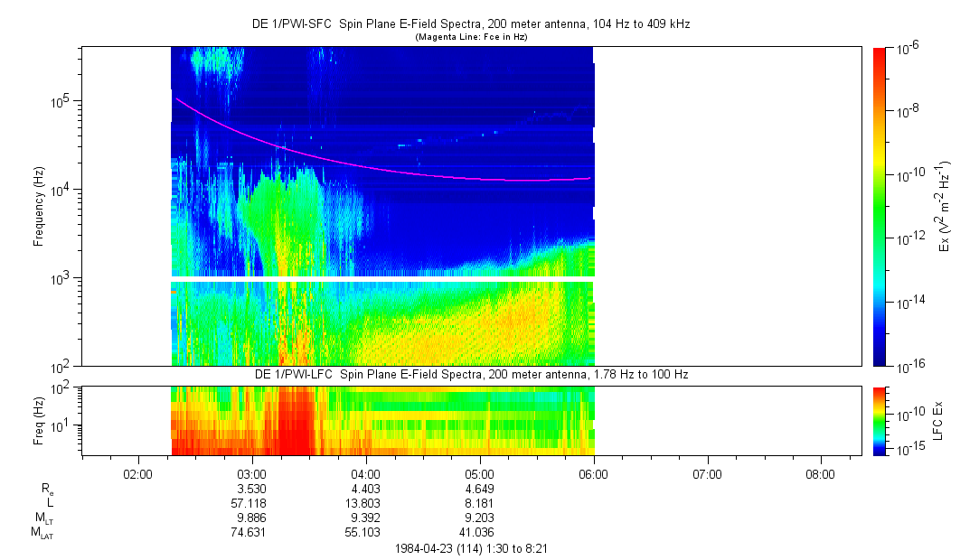The height and width of the screenshot is (560, 979).
Task: Click the Frequency (Hz) axis label
Action: coord(39,207)
